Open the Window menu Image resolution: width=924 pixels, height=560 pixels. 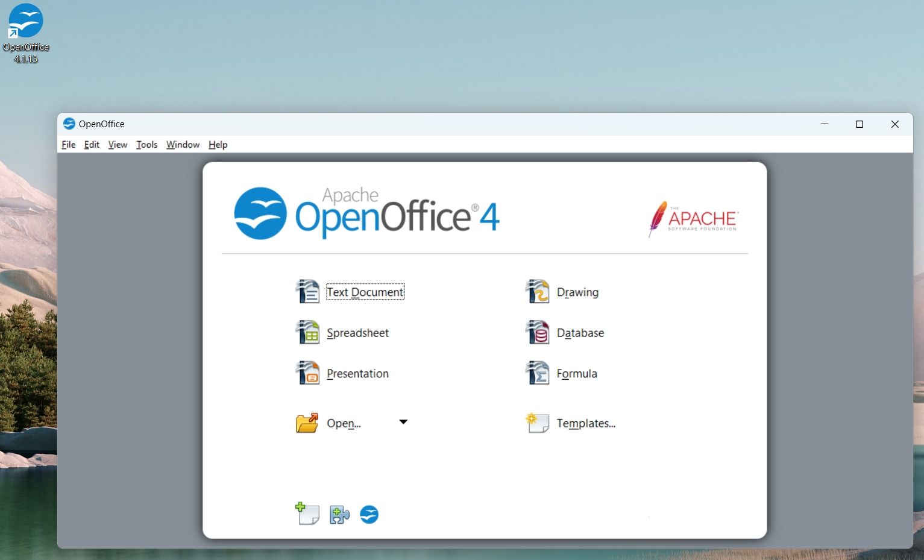(x=183, y=145)
